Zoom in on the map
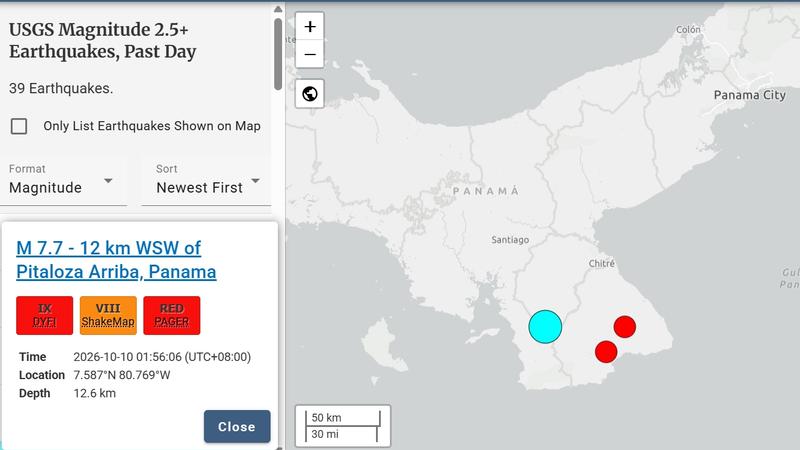This screenshot has width=800, height=450. click(310, 27)
